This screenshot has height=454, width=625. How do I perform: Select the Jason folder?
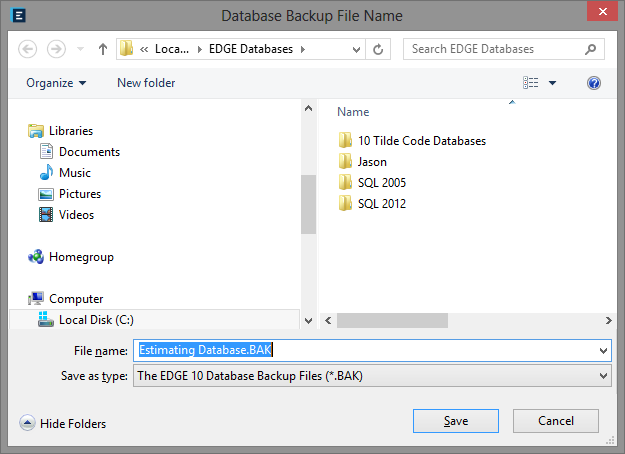point(371,162)
